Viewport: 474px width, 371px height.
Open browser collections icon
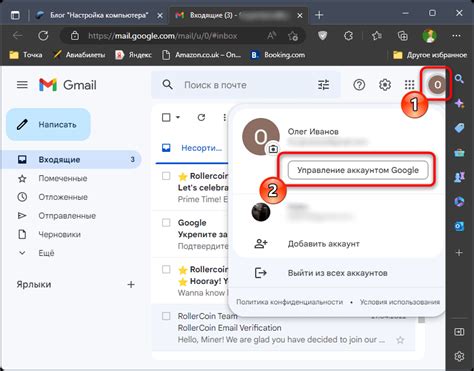coord(403,35)
